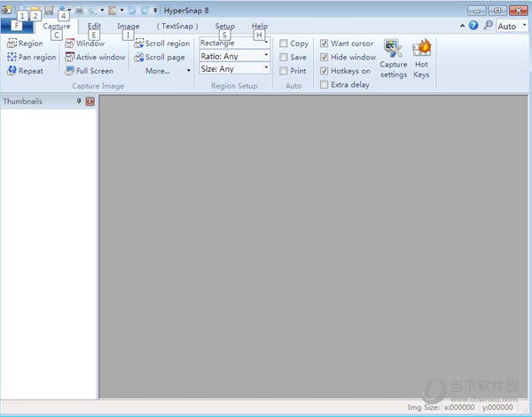Open Hot Keys with the flame icon
The width and height of the screenshot is (532, 417).
tap(422, 48)
